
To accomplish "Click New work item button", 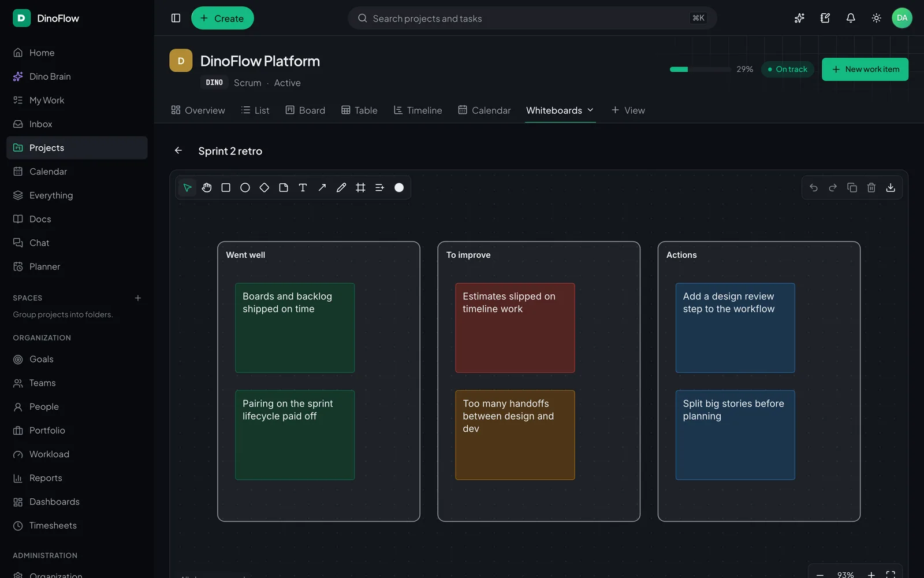I will (865, 69).
